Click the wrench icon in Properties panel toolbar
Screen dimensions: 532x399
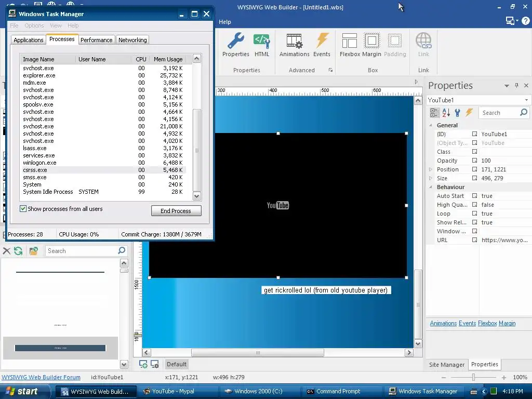(x=457, y=113)
